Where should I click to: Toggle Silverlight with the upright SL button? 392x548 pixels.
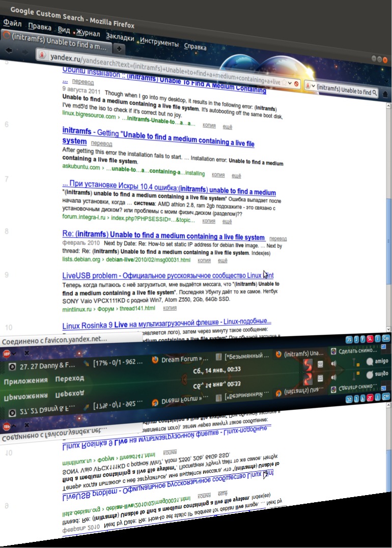(370, 339)
